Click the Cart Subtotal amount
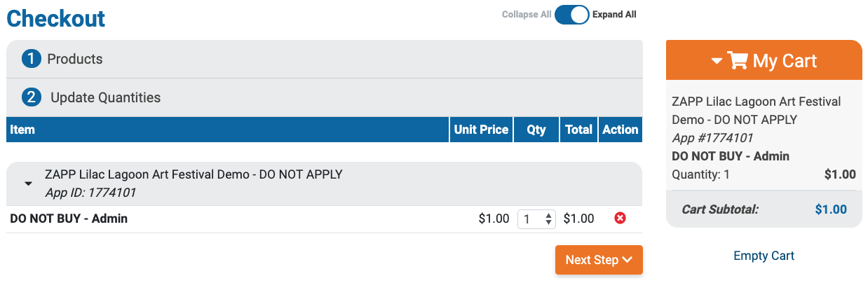The image size is (868, 283). [x=830, y=209]
